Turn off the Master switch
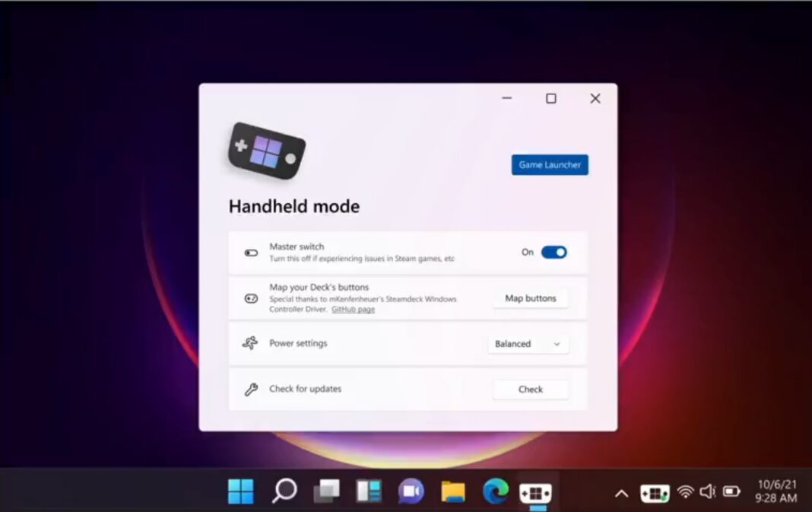The width and height of the screenshot is (812, 512). coord(554,252)
